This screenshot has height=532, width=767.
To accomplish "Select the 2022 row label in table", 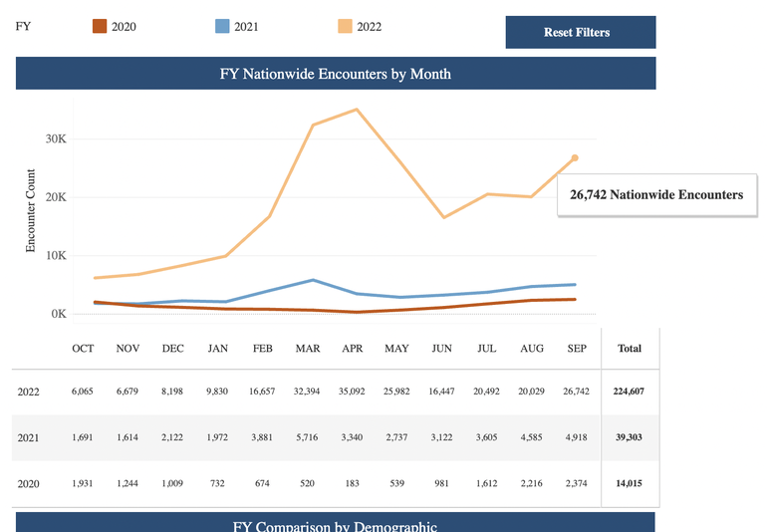I will click(28, 392).
